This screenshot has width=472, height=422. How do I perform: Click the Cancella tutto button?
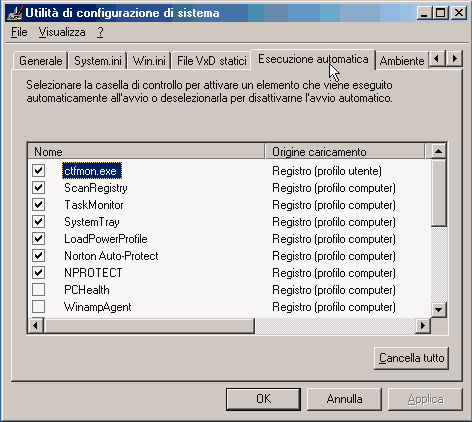[411, 358]
